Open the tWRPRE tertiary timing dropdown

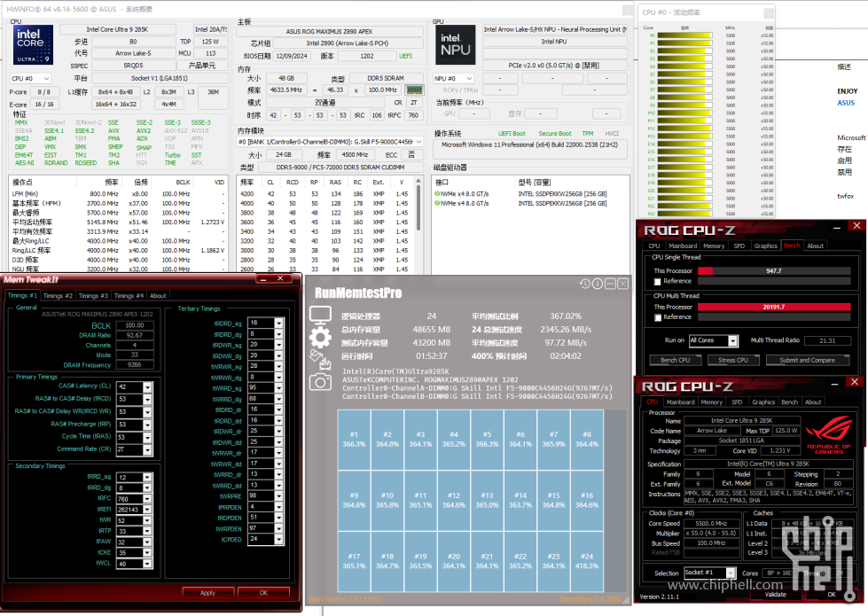pos(279,496)
